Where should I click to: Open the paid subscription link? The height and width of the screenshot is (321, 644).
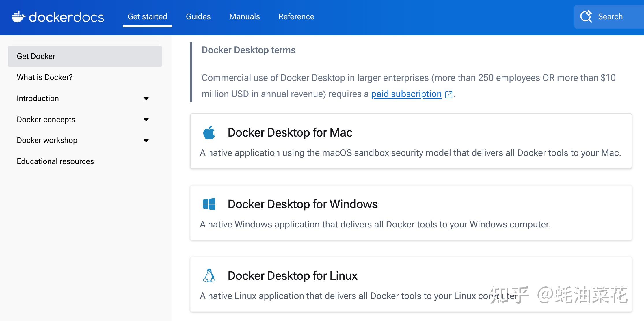tap(406, 94)
